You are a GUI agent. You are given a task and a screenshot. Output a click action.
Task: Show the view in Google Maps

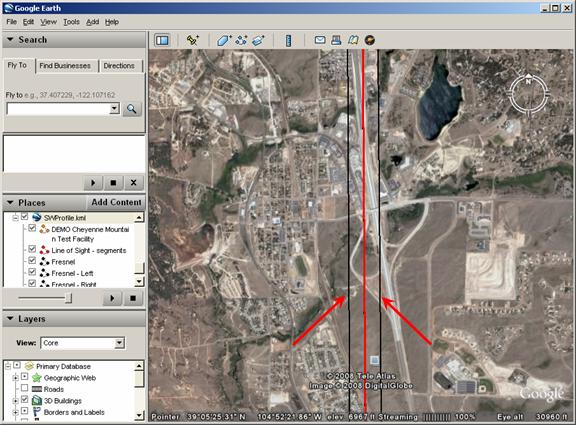tap(353, 40)
